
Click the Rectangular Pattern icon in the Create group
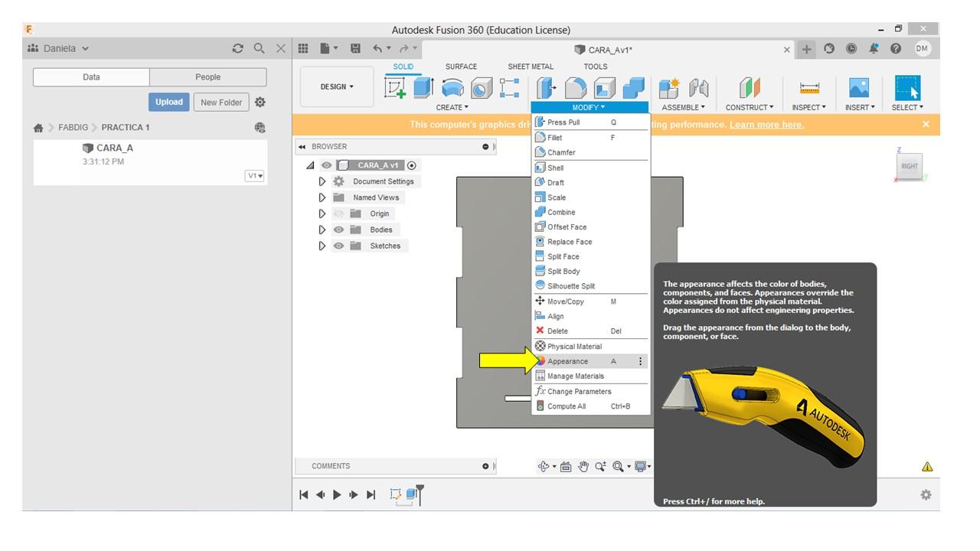[509, 88]
